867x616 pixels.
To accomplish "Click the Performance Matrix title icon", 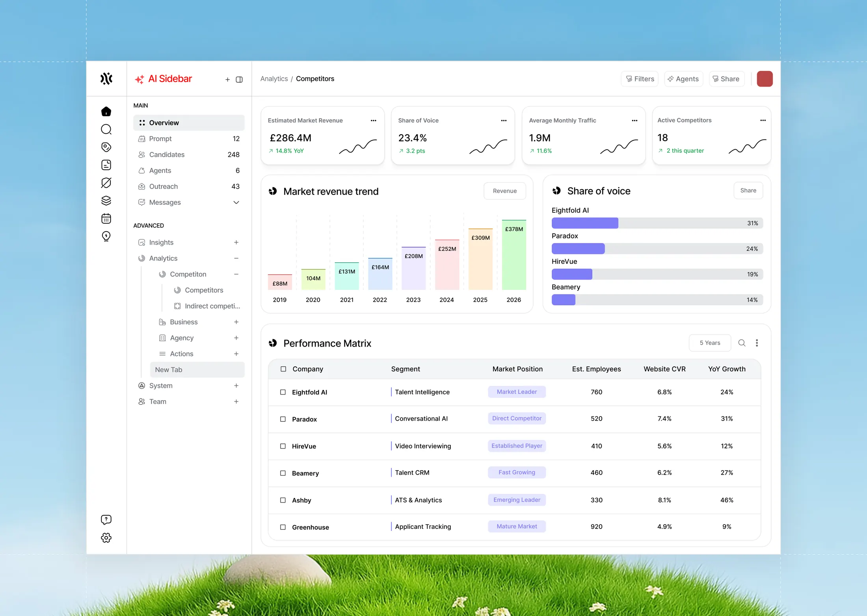I will coord(273,343).
